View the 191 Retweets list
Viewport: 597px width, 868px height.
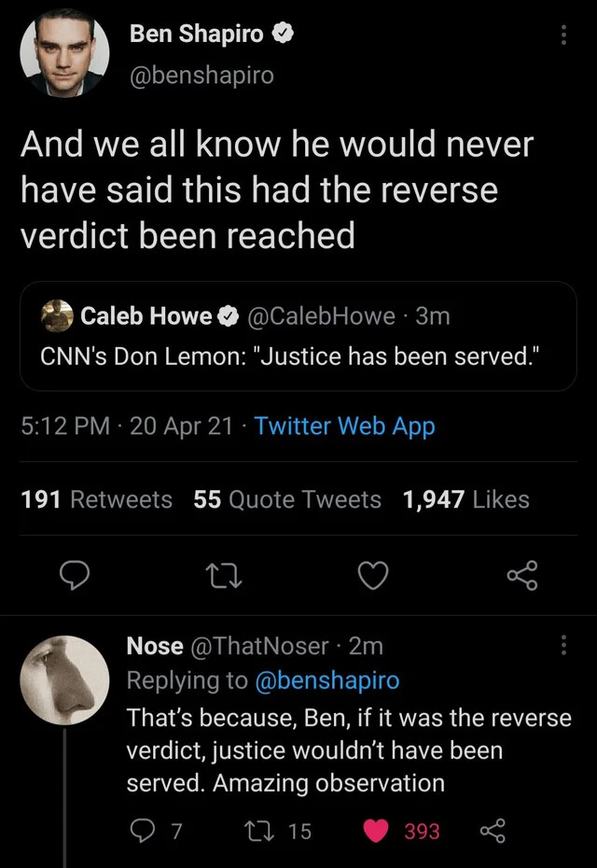click(x=96, y=500)
